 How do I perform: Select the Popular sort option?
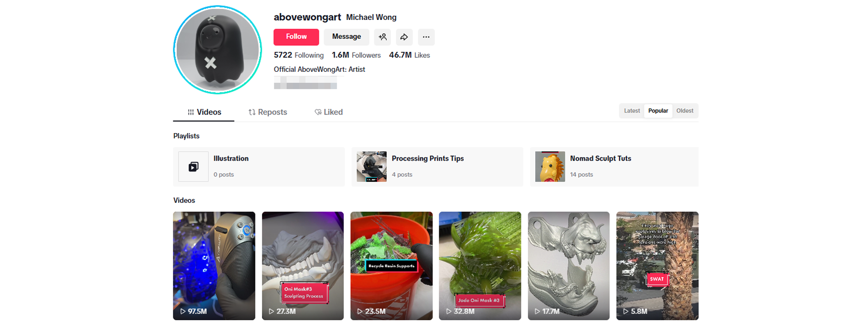pos(658,111)
